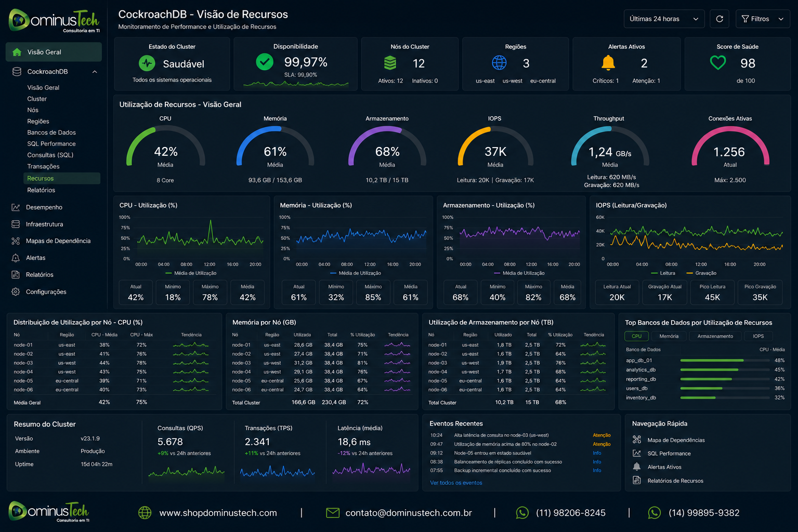Viewport: 798px width, 532px height.
Task: Click the Score de Saúde heart icon
Action: (718, 63)
